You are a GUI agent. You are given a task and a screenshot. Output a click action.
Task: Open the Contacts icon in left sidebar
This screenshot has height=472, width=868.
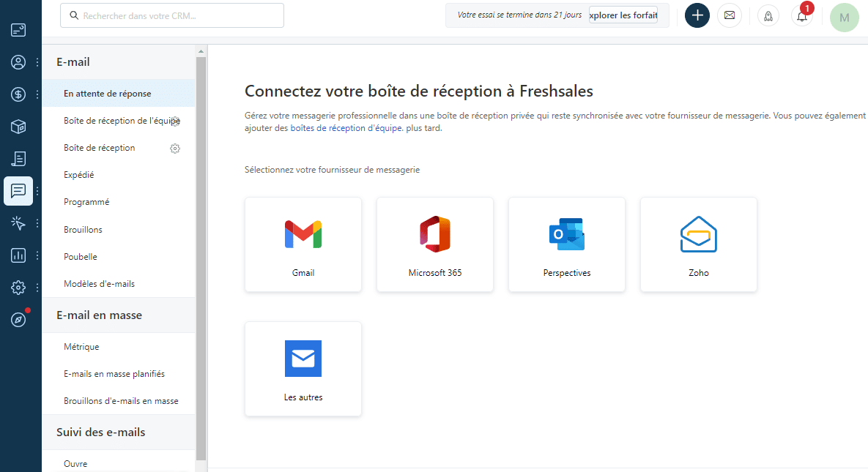click(x=18, y=62)
